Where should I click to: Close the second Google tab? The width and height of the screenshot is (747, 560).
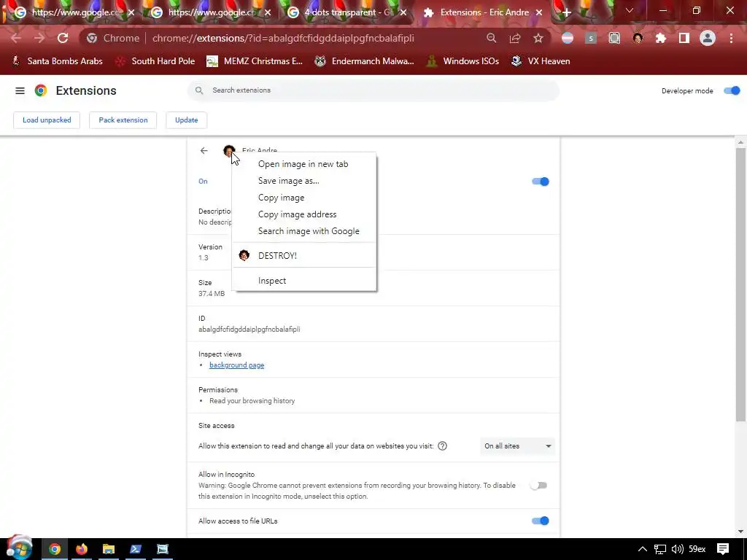pyautogui.click(x=268, y=12)
